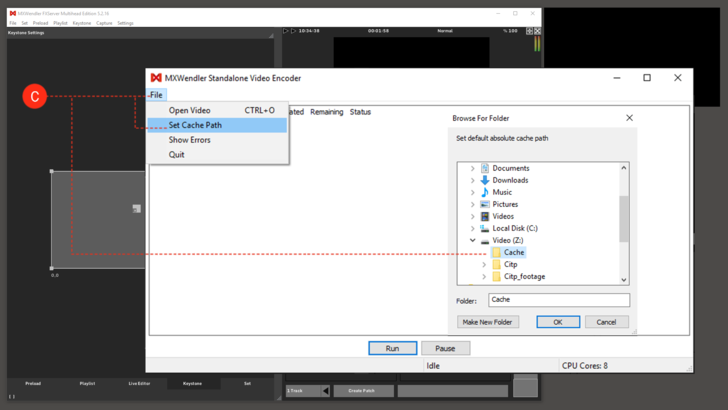Expand the Citp_footage folder node

click(x=484, y=276)
